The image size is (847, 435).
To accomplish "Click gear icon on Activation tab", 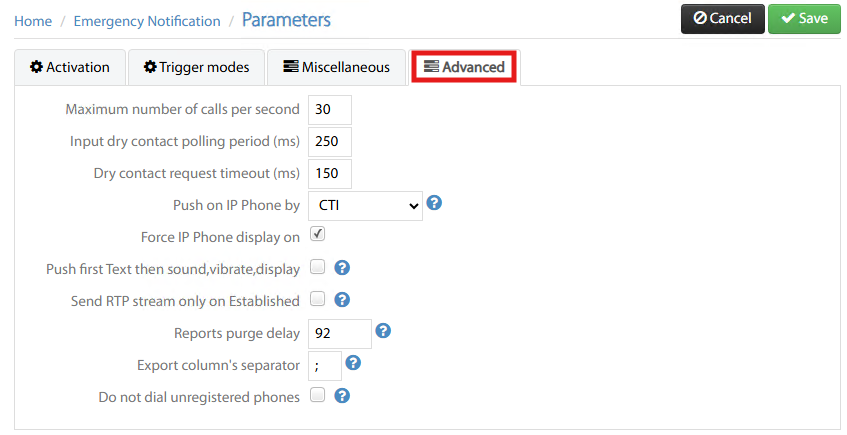I will (36, 66).
